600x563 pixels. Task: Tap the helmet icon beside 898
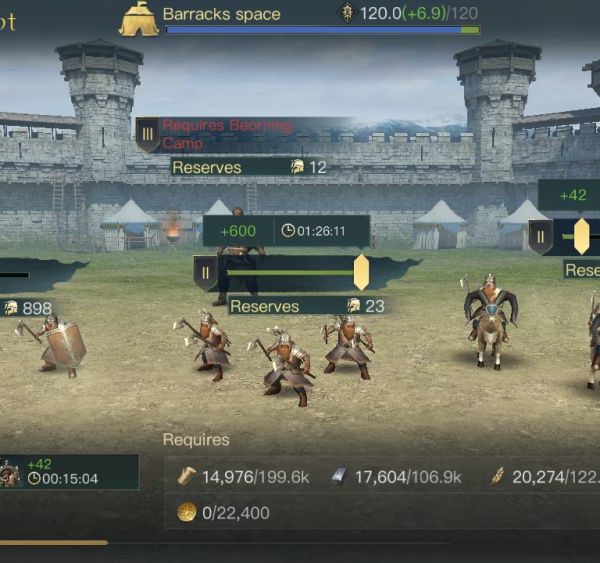click(11, 308)
